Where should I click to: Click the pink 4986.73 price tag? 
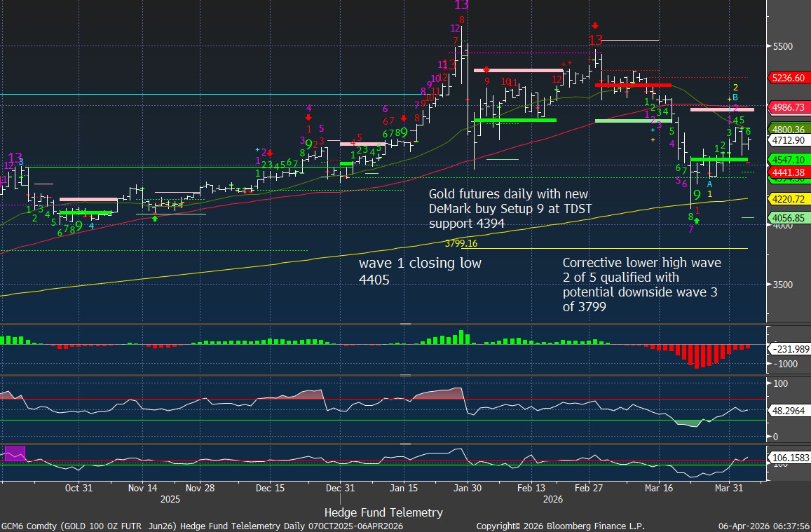coord(789,107)
